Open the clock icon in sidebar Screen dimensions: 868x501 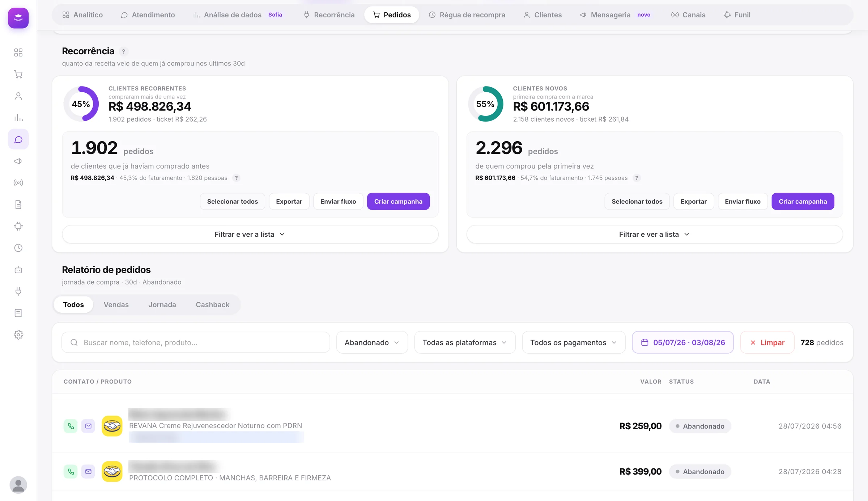[18, 248]
